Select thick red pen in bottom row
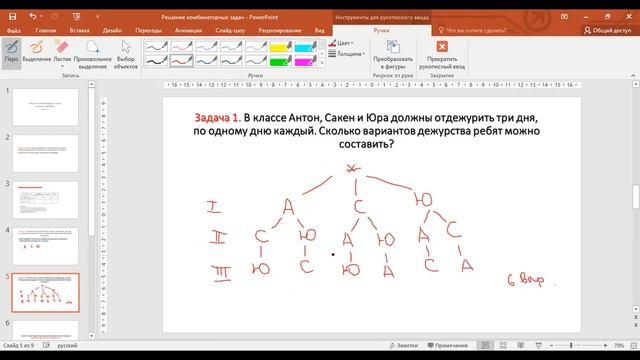Image resolution: width=640 pixels, height=360 pixels. [182, 61]
